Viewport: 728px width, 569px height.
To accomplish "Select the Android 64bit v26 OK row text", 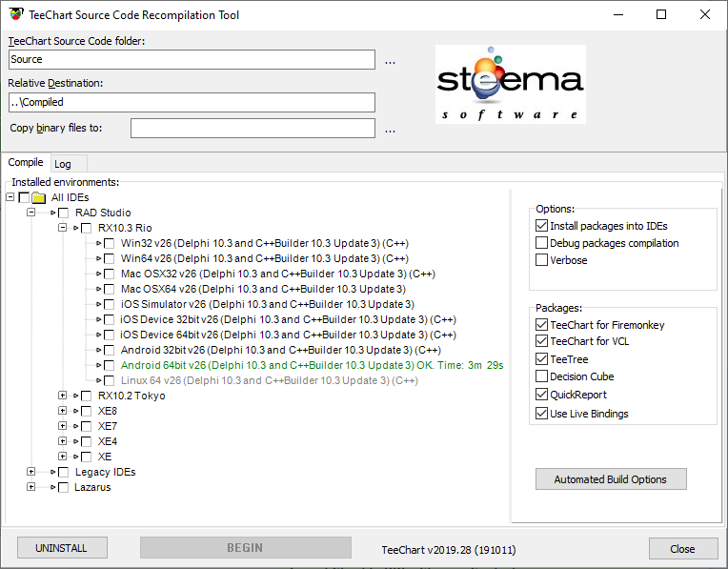I will click(x=312, y=365).
